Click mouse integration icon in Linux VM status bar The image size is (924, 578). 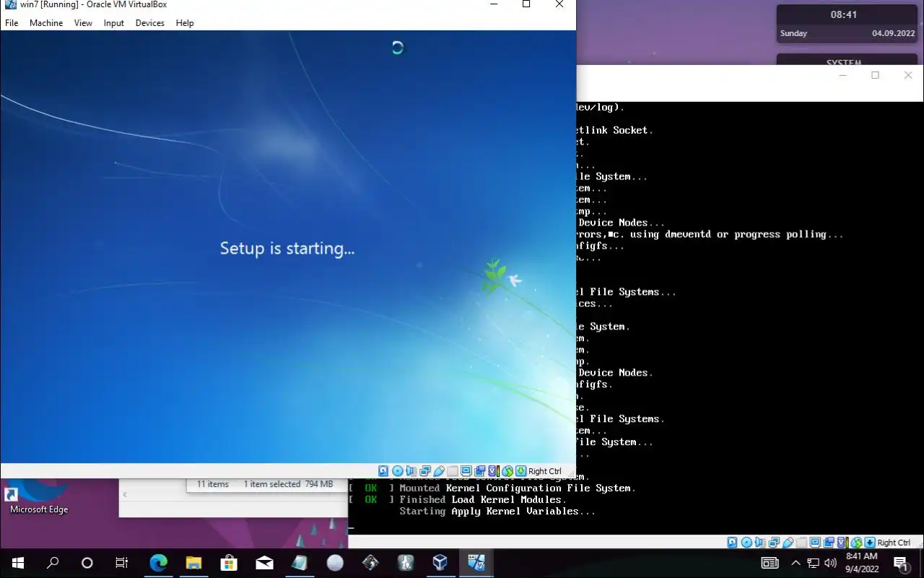pos(856,543)
